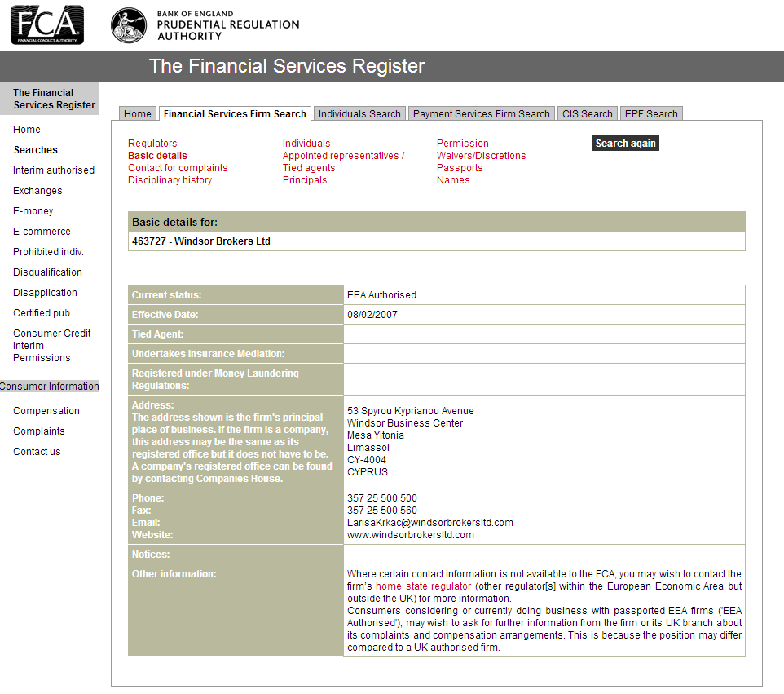Click the website www.windsorbrokersltd.com
Viewport: 784px width, 694px height.
[x=411, y=535]
